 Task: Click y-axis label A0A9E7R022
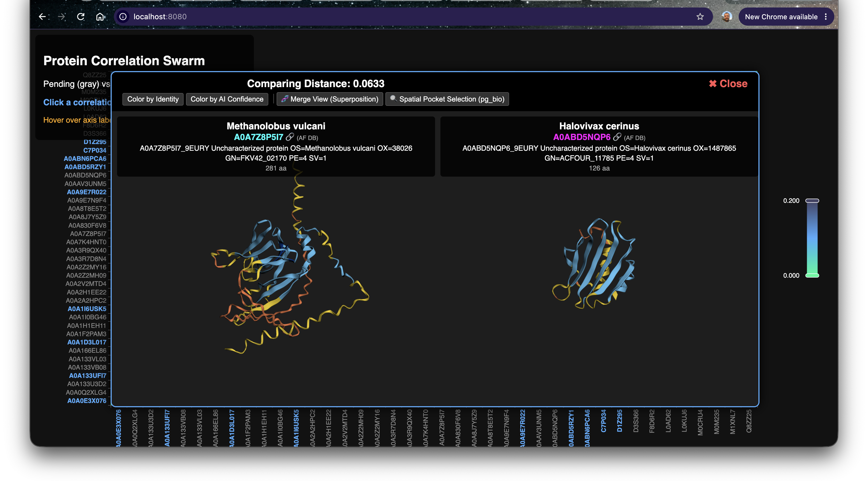[87, 192]
